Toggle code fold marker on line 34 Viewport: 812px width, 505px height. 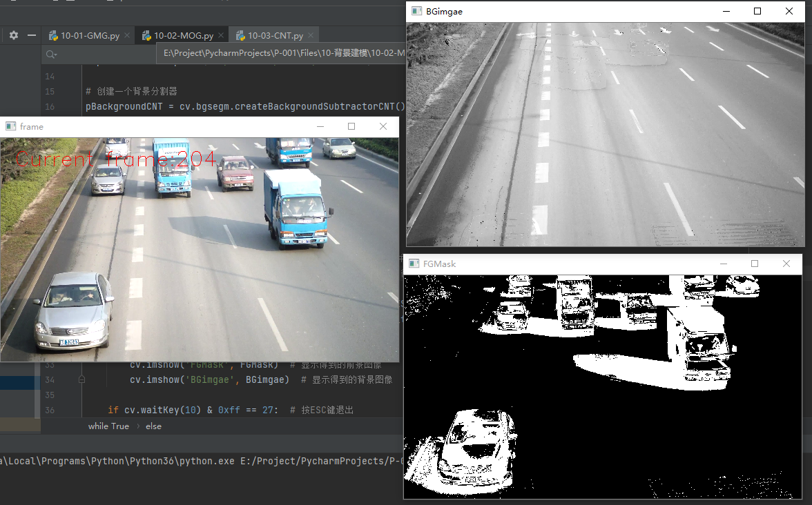pyautogui.click(x=81, y=379)
